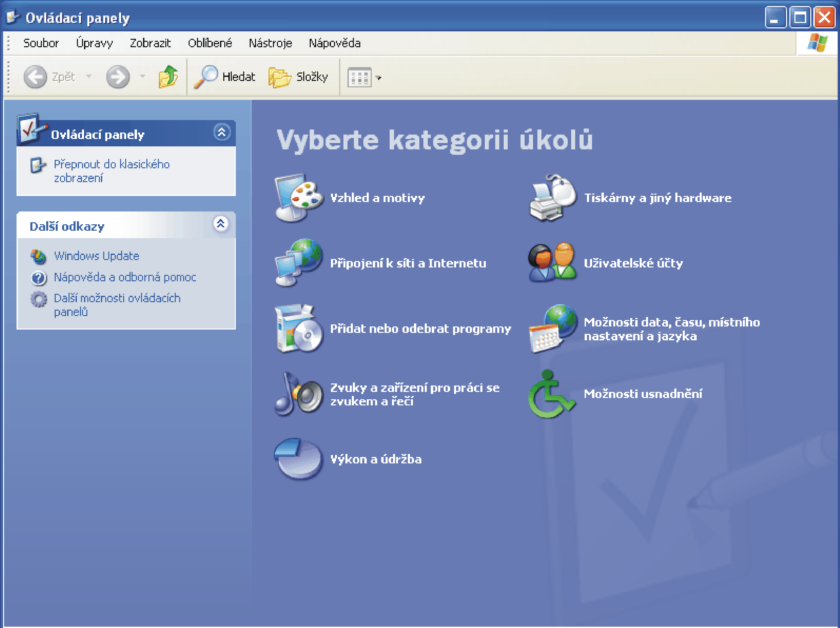Select Přidat nebo odebrat programy text
Image resolution: width=840 pixels, height=628 pixels.
pos(421,329)
